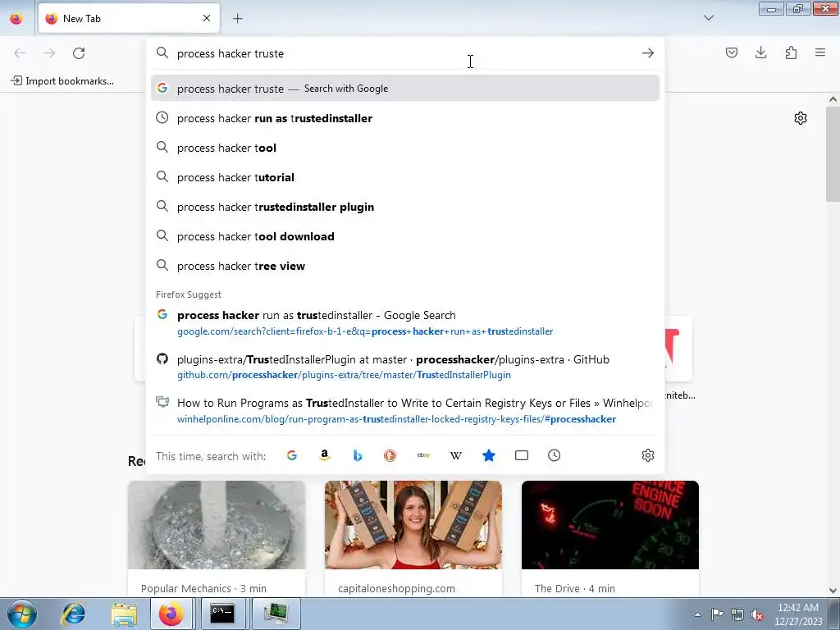Open a new tab with plus button
840x630 pixels.
click(238, 19)
